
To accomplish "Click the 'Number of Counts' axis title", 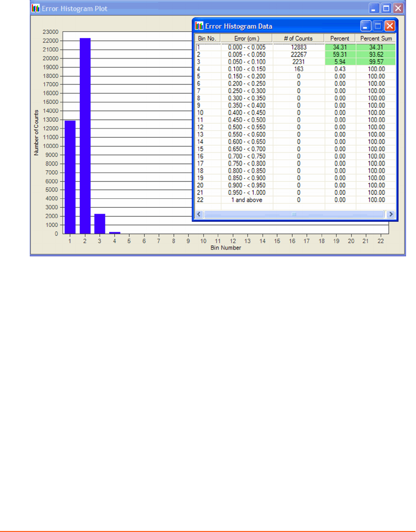I will pyautogui.click(x=37, y=133).
